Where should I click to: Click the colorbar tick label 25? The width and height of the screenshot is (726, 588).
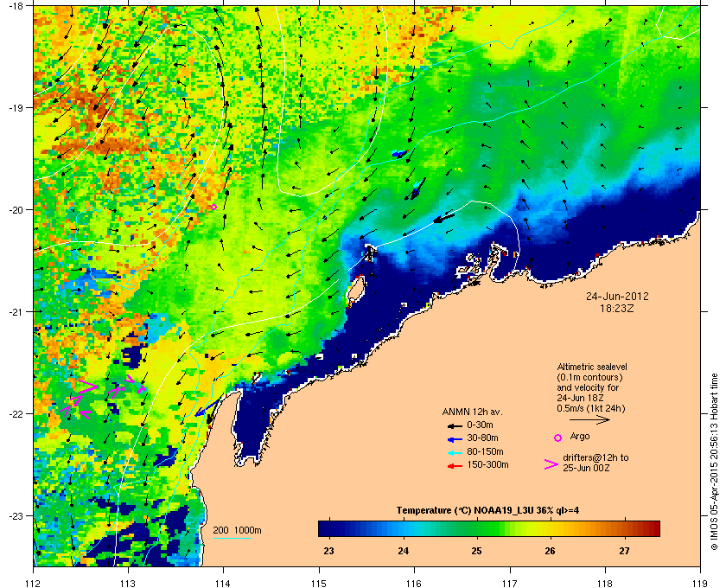point(477,551)
